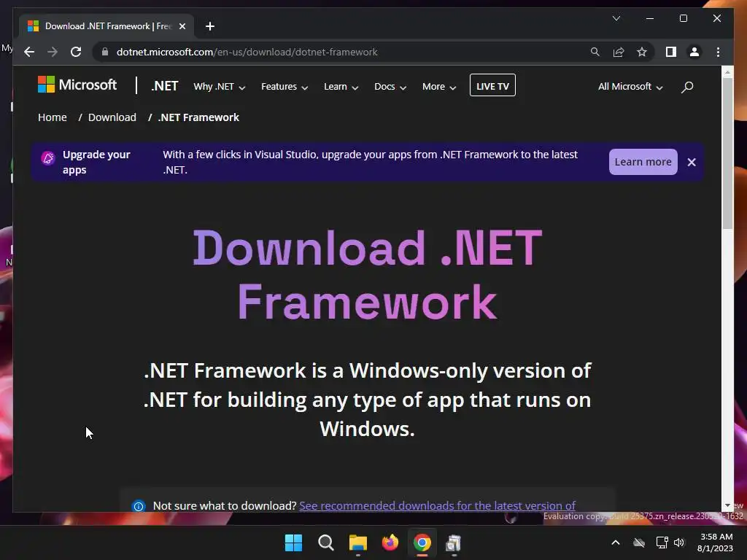Click the scrollbar up arrow
This screenshot has width=747, height=560.
pos(727,72)
